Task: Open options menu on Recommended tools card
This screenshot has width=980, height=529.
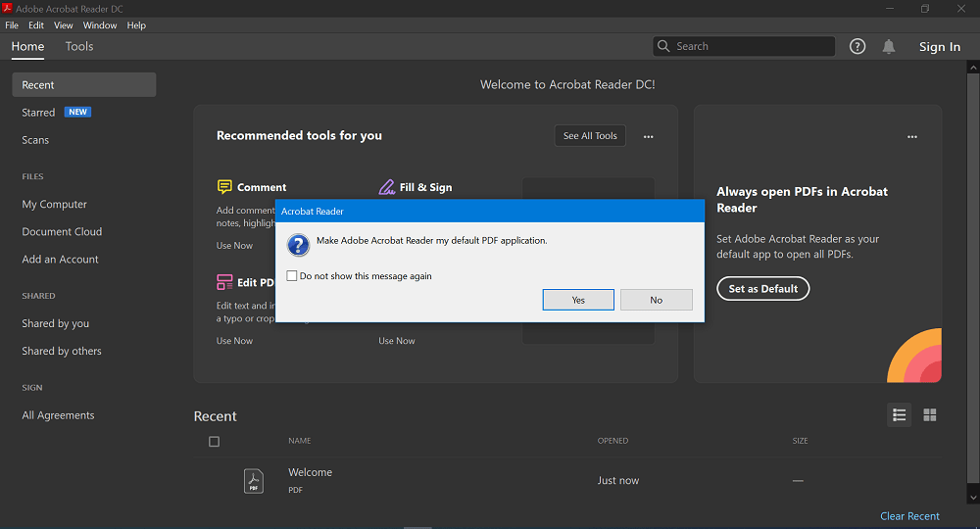Action: click(x=648, y=136)
